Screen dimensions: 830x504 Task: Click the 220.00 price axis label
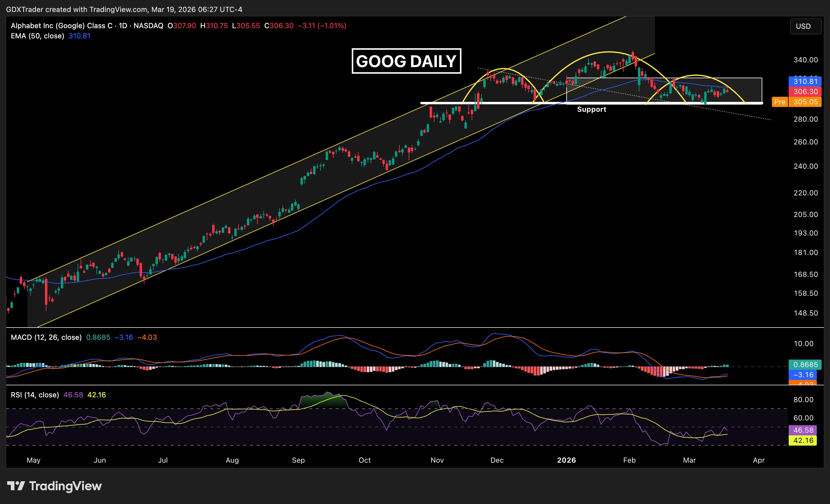click(x=806, y=193)
